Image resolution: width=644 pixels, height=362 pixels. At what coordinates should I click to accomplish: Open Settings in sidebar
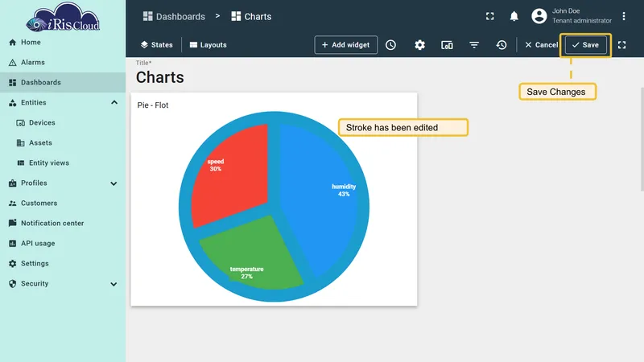point(63,264)
